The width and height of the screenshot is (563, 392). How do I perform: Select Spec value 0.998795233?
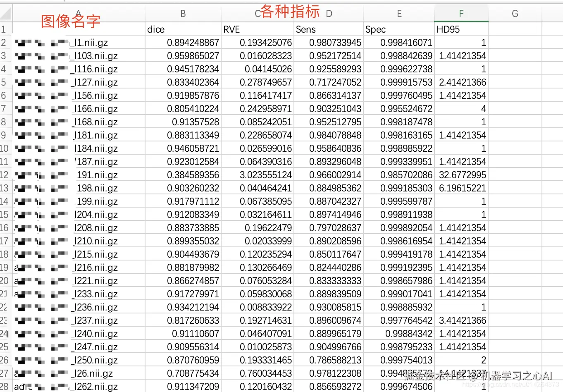[x=399, y=347]
